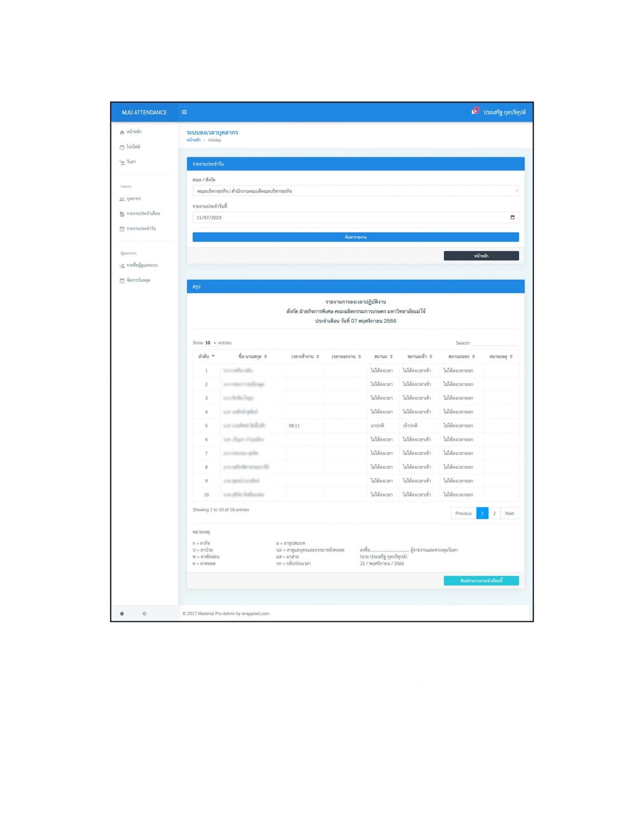Click the dark หน้าหลัก button
The image size is (644, 834).
481,256
